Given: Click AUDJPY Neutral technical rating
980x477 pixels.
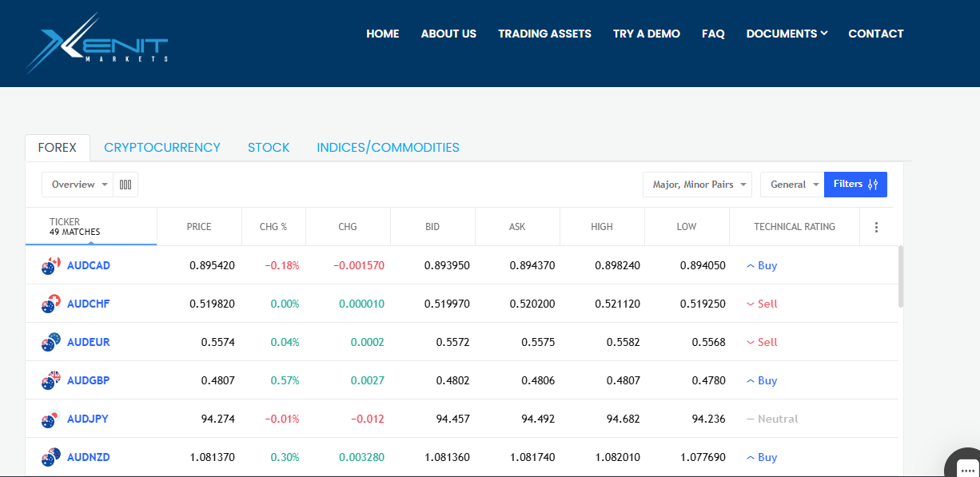Looking at the screenshot, I should (772, 419).
